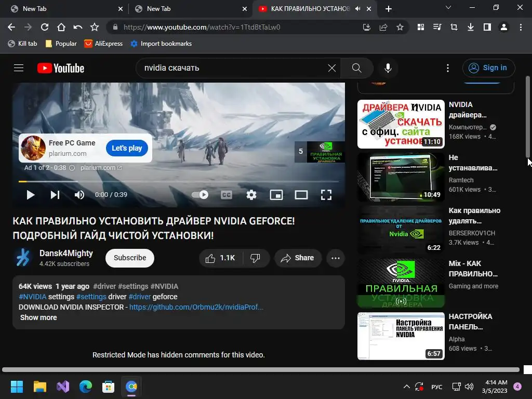Screen dimensions: 532x399
Task: Subscribe to the channel
Action: click(129, 258)
